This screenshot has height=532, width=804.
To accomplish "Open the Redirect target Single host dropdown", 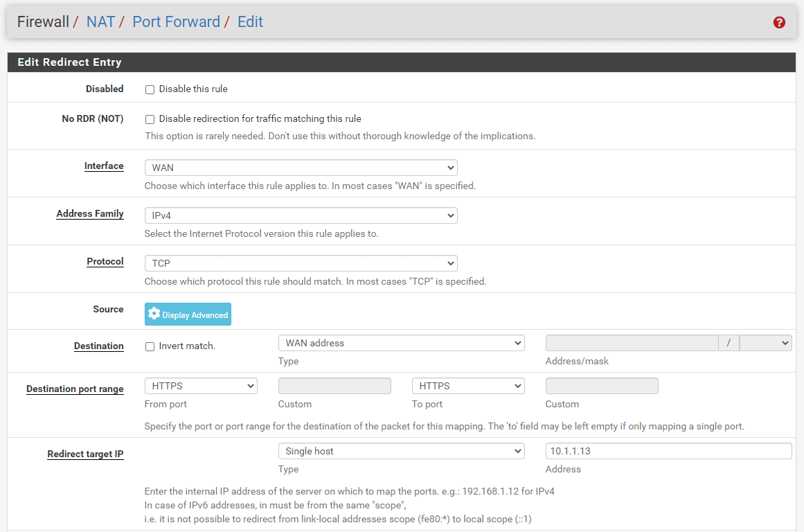I will click(402, 451).
